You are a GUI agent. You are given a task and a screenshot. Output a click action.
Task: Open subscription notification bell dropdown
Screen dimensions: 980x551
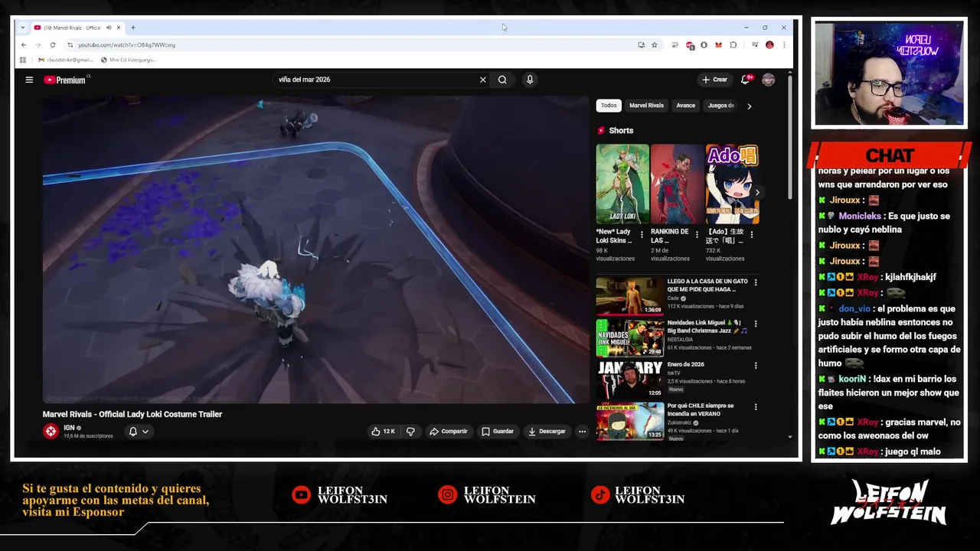139,432
